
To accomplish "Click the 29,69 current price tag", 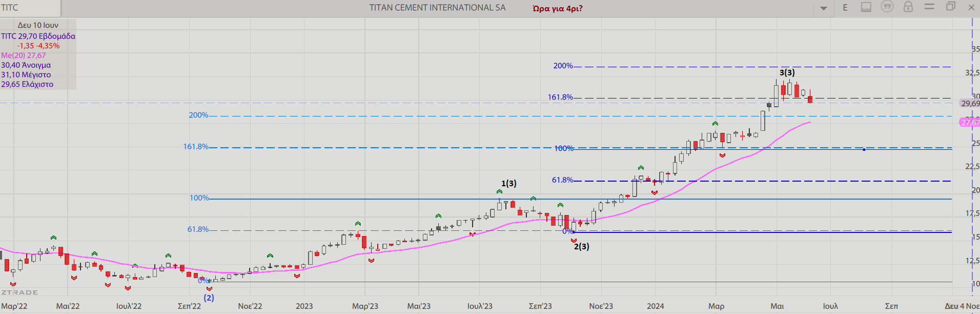I will coord(970,104).
